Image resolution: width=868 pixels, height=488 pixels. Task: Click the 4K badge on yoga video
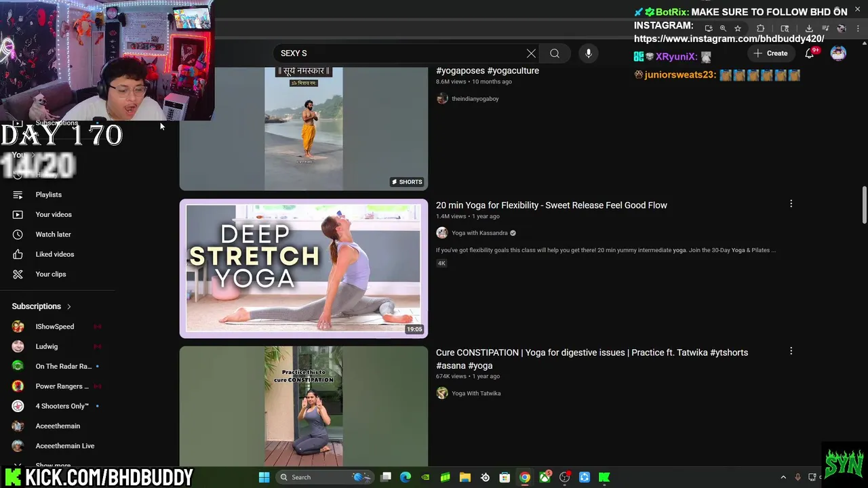pos(441,263)
